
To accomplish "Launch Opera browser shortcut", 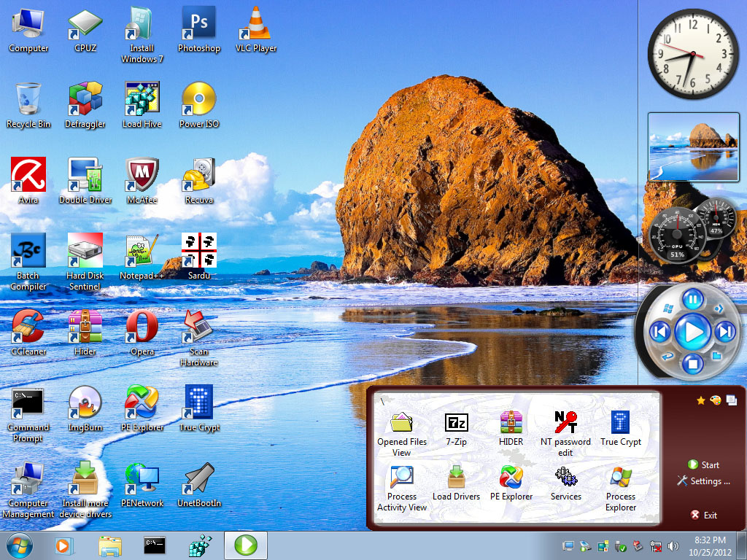I will pos(142,332).
